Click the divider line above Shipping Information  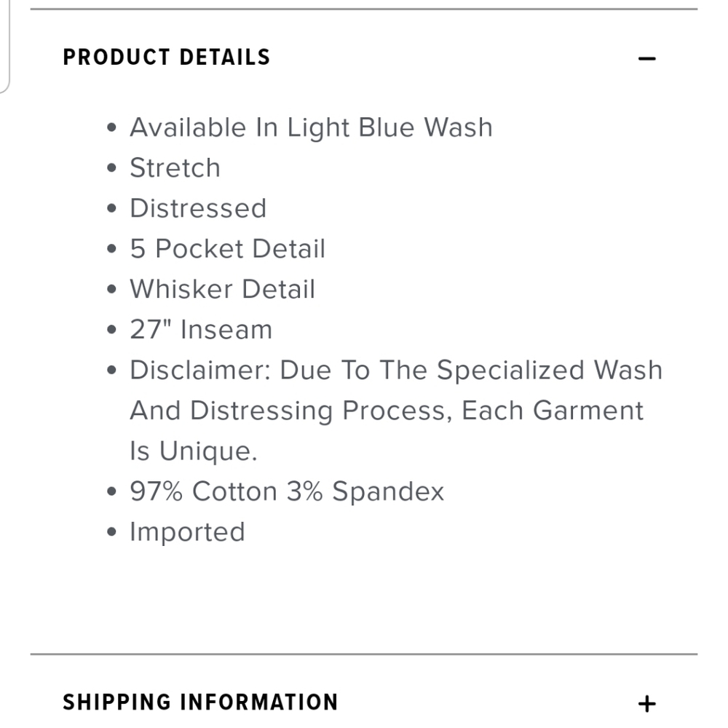point(364,654)
